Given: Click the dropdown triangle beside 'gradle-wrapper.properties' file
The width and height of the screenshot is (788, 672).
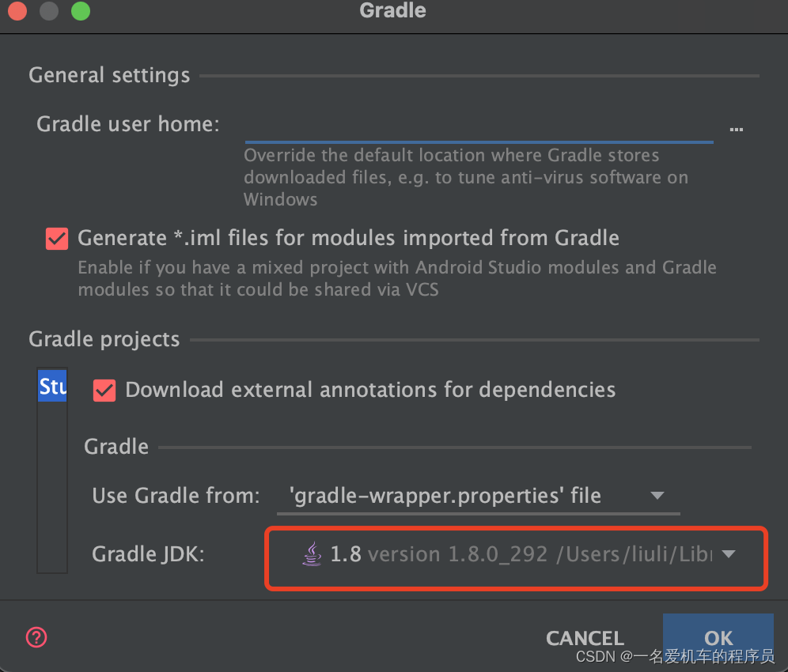Looking at the screenshot, I should click(x=657, y=495).
